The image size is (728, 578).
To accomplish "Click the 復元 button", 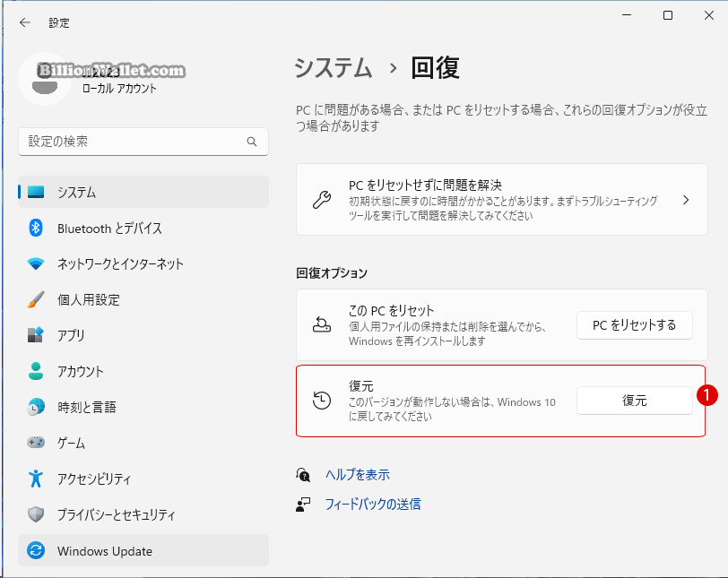I will 634,401.
